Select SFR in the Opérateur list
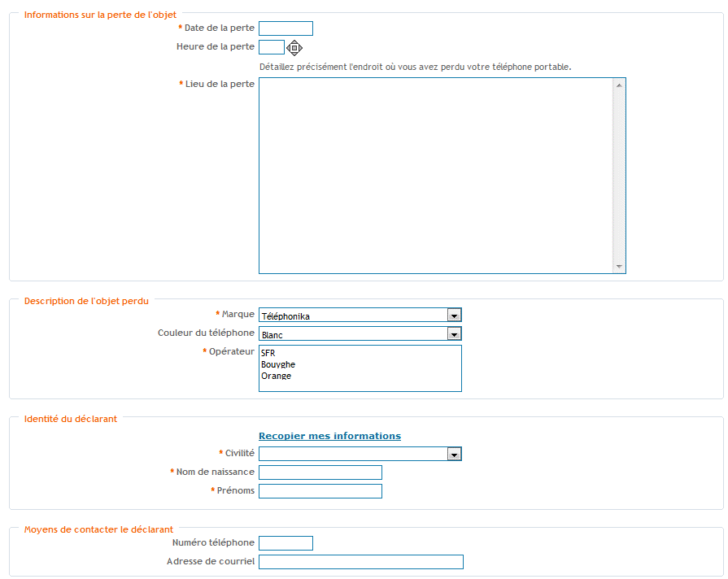Screen dimensions: 728x579 [x=268, y=353]
